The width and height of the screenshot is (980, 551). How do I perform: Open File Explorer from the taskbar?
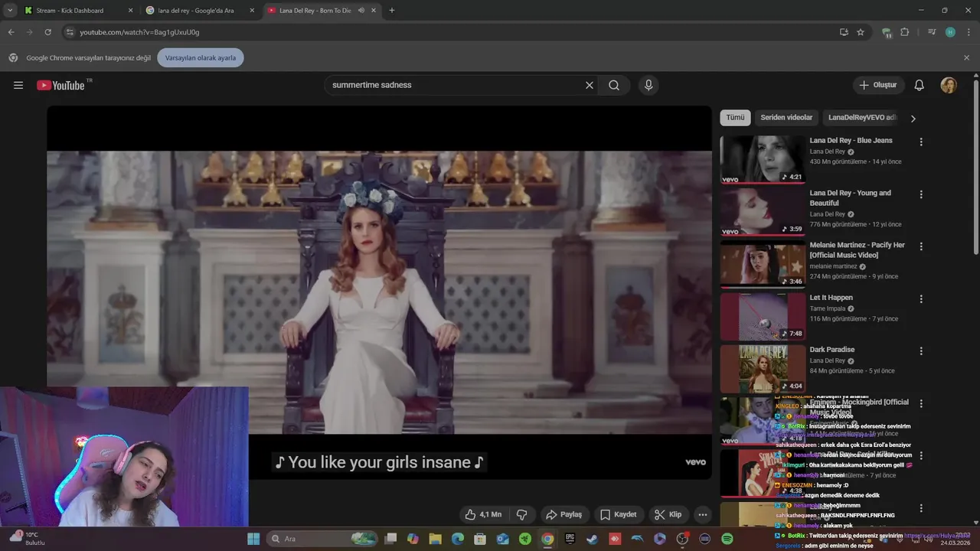436,539
